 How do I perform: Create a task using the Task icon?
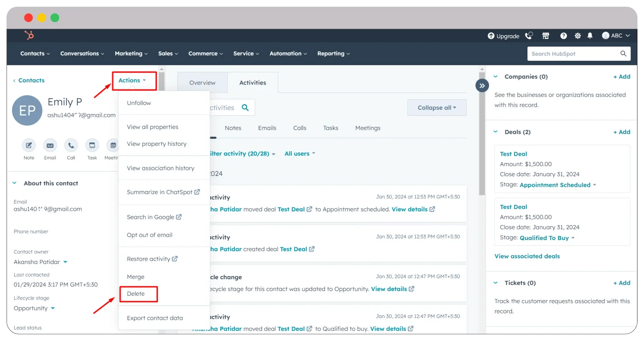tap(92, 145)
